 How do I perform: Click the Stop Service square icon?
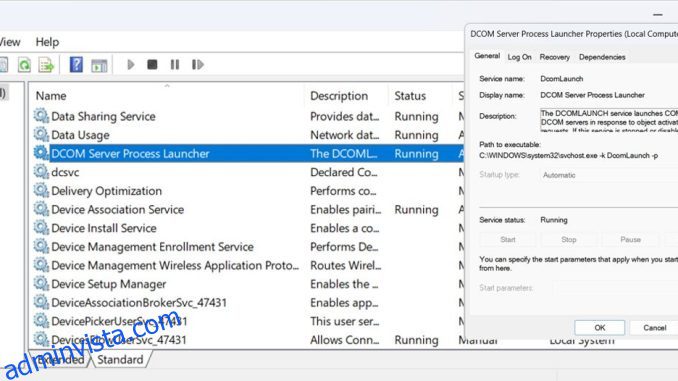click(x=152, y=65)
